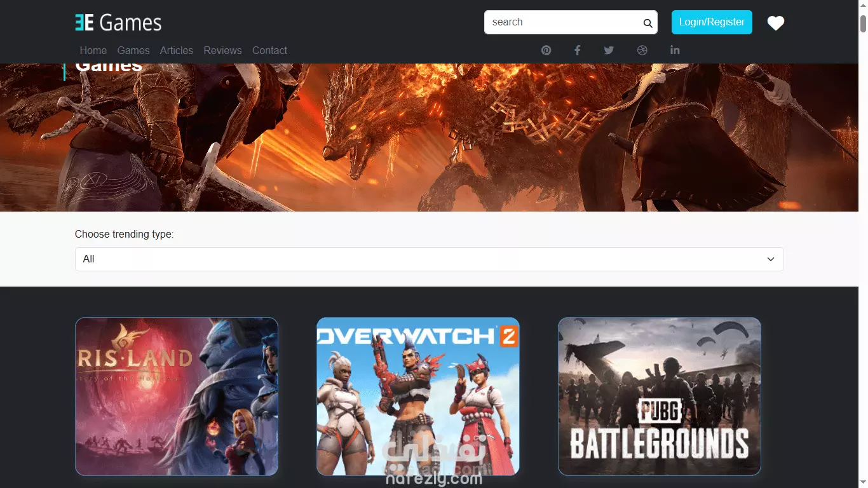This screenshot has height=488, width=868.
Task: Open the Reviews nav link
Action: [x=222, y=50]
